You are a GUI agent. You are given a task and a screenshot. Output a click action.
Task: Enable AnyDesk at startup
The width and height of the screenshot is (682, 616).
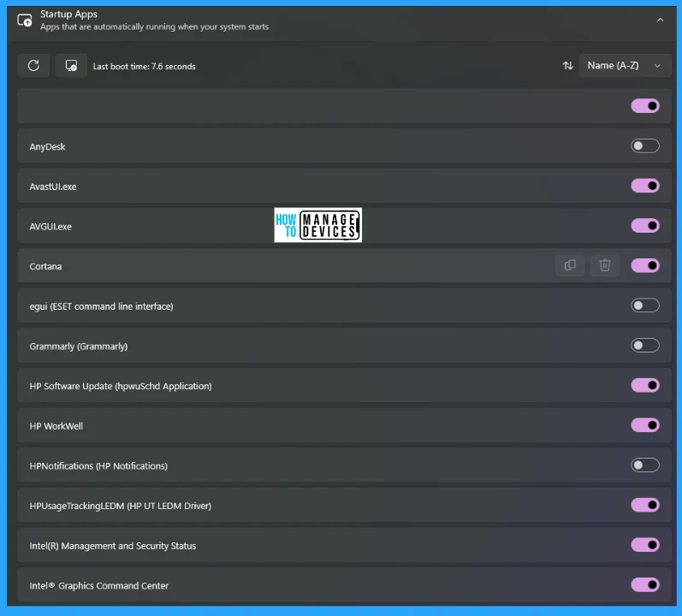pos(645,146)
